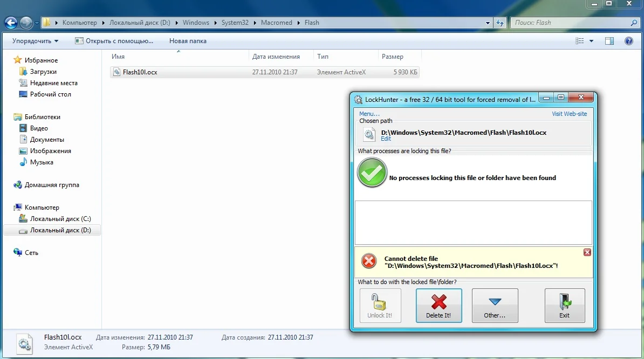The height and width of the screenshot is (359, 644).
Task: Click Macromed in the address breadcrumb
Action: (x=276, y=23)
